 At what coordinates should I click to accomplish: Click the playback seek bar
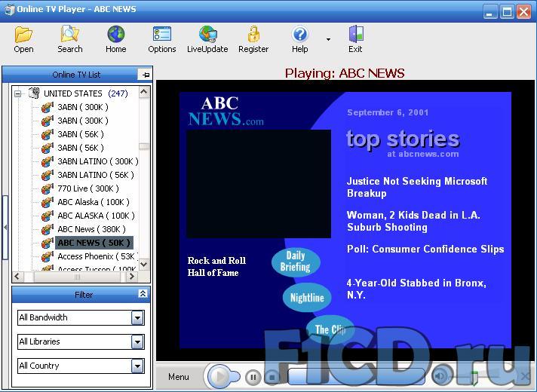click(x=356, y=377)
